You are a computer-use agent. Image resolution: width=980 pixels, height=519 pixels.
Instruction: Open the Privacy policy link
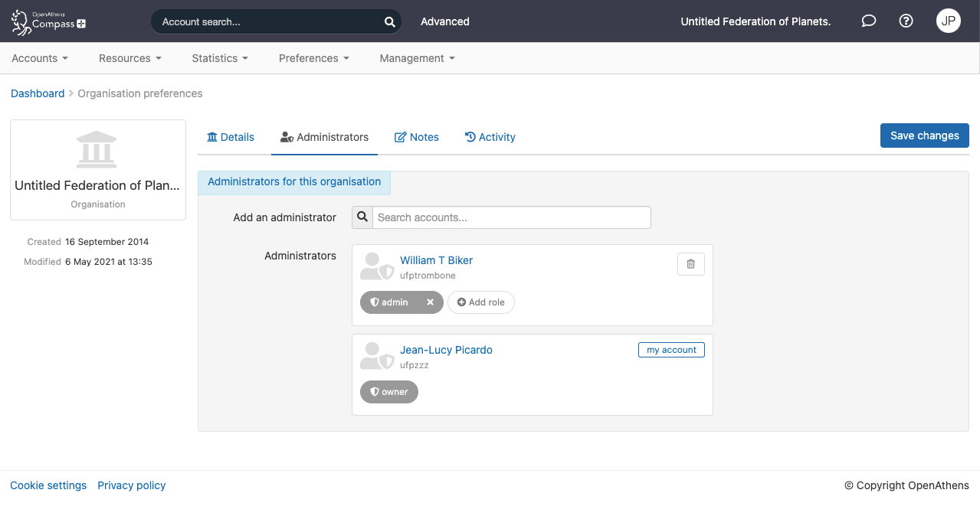(131, 485)
